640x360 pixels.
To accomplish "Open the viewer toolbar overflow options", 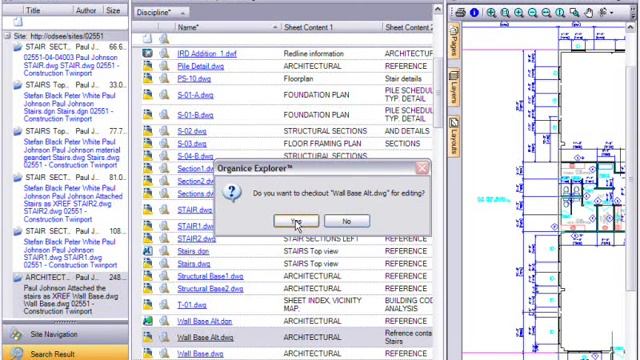I will (633, 13).
